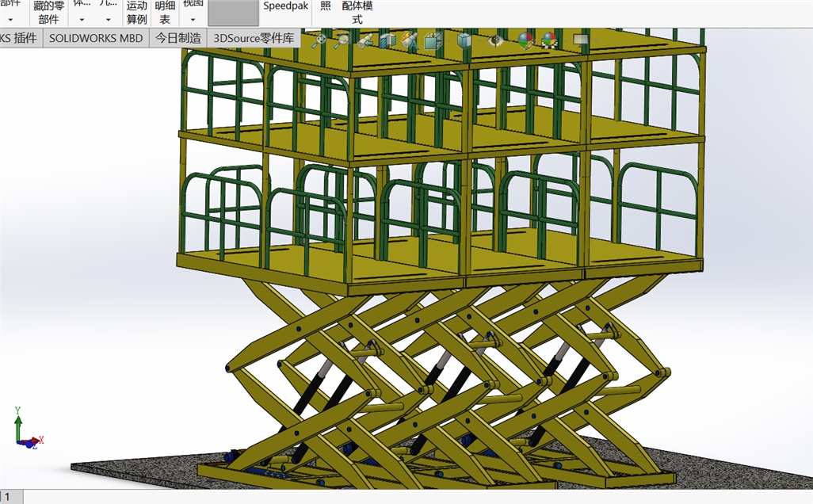Open dropdown under 部件 button
813x504 pixels.
[10, 20]
